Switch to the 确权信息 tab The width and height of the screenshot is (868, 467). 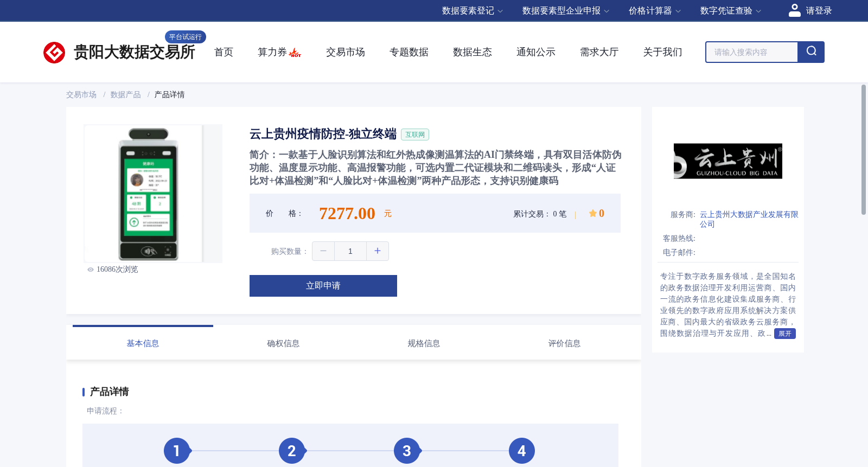click(x=283, y=343)
